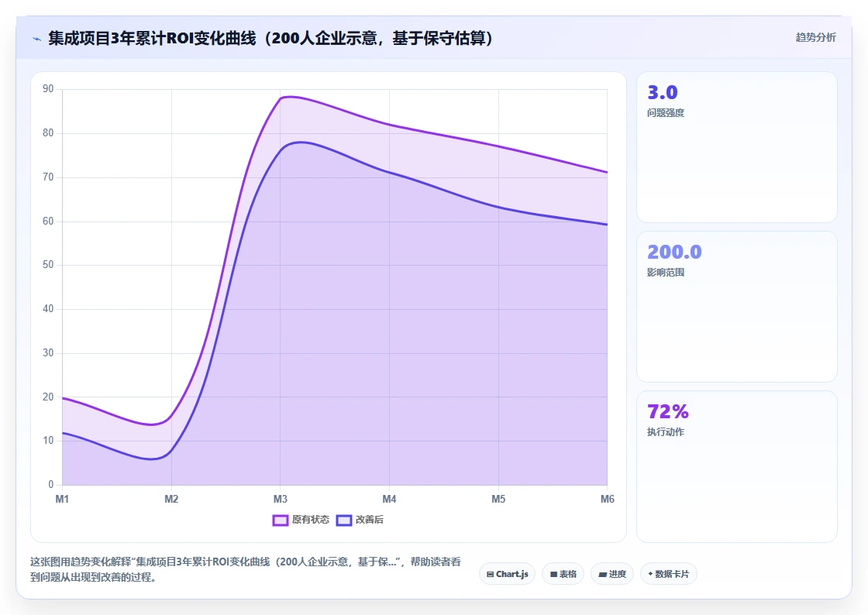This screenshot has height=615, width=868.
Task: Click the 执行动作 label
Action: [x=666, y=432]
